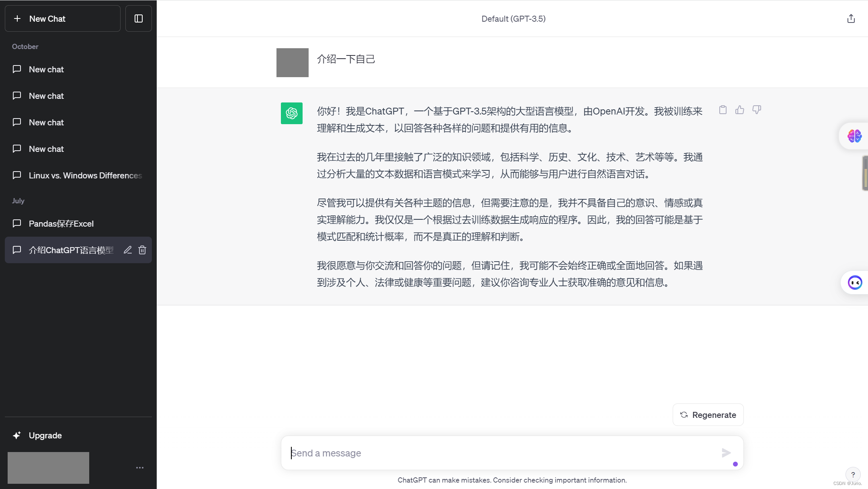The height and width of the screenshot is (489, 868).
Task: Click the send message arrow icon
Action: [726, 453]
